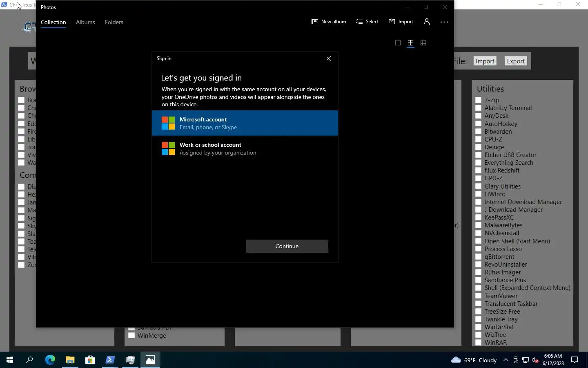Show hidden system tray icons
The height and width of the screenshot is (368, 588).
506,360
